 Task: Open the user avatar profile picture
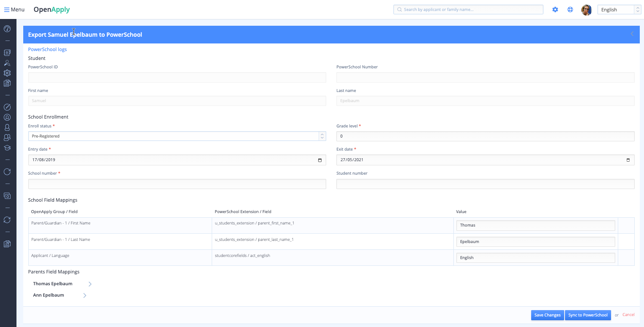587,10
